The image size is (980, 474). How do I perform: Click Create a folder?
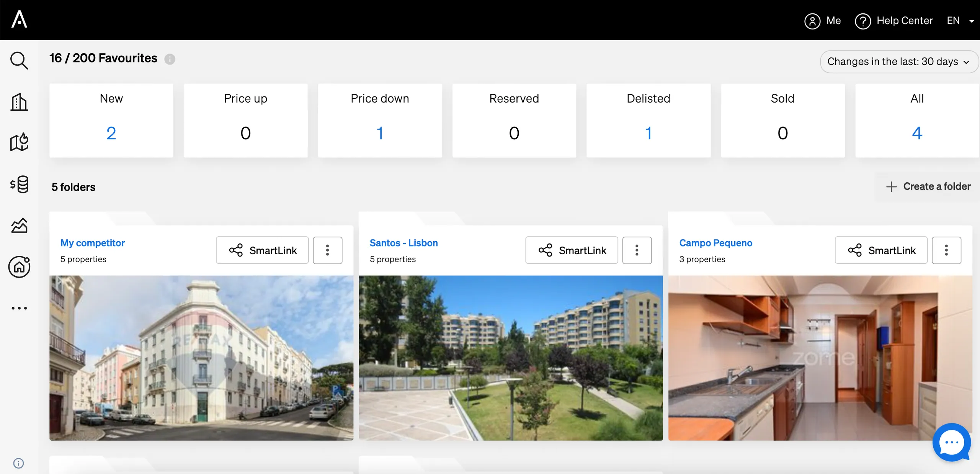[928, 186]
